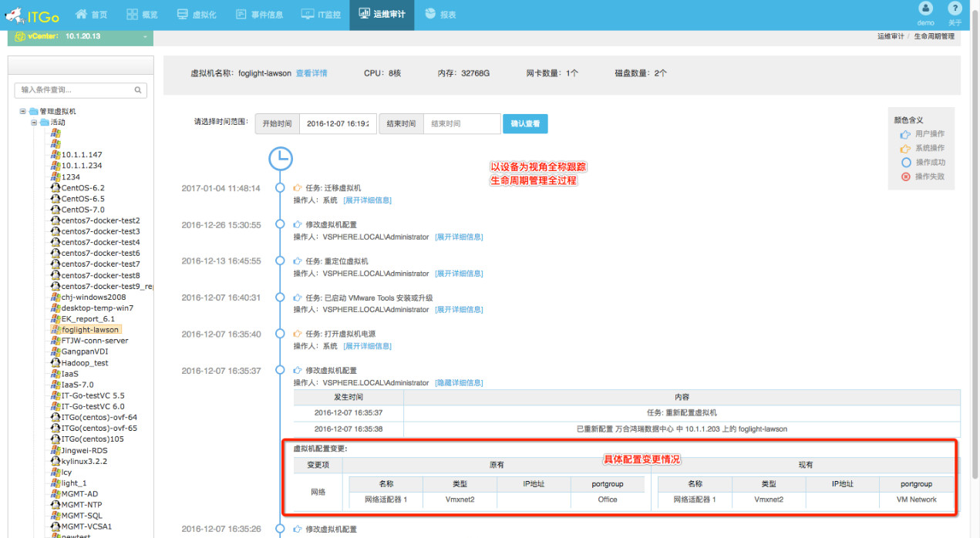Viewport: 980px width, 538px height.
Task: Select the ITGo(centos)105 tree item
Action: coord(93,439)
